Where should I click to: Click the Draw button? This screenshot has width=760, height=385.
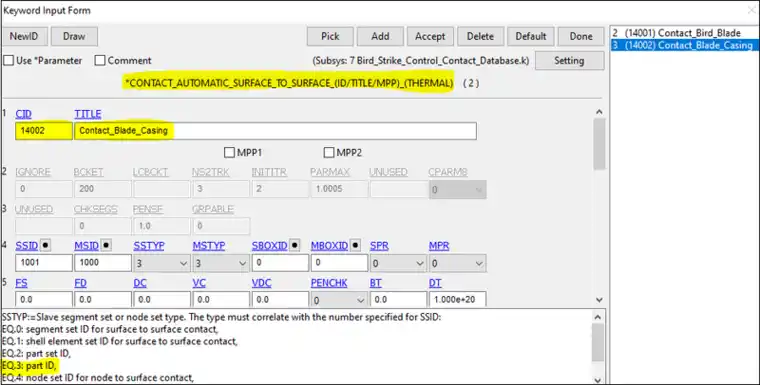74,36
